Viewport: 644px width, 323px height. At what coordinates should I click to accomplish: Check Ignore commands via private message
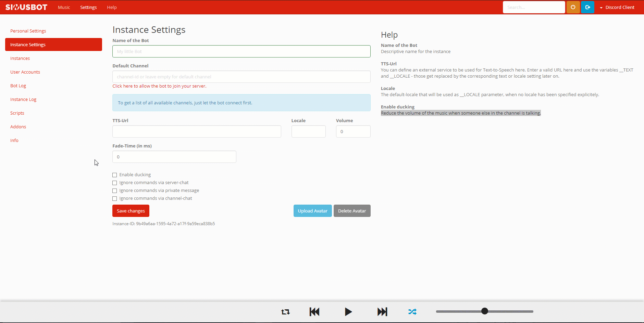pos(115,191)
